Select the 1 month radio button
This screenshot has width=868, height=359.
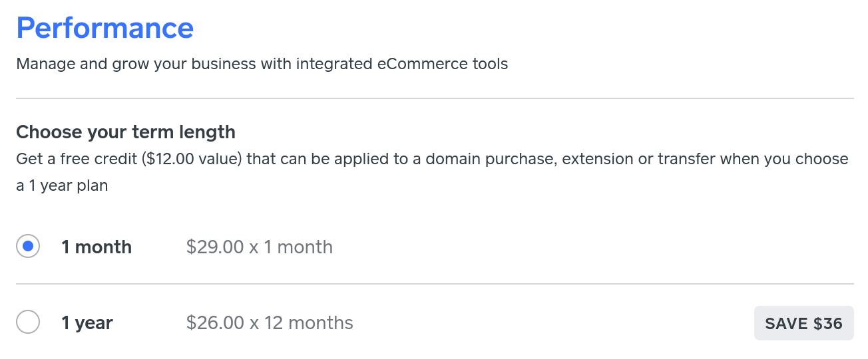(28, 247)
